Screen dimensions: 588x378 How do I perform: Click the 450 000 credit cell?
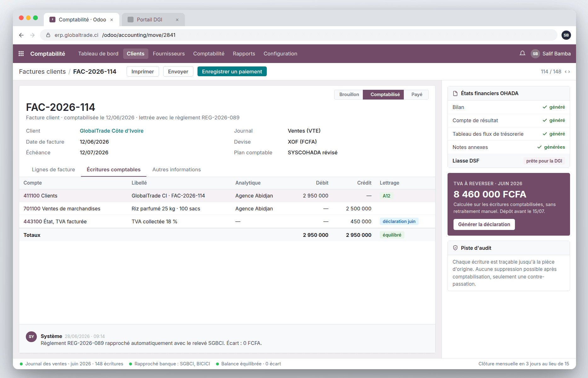361,221
